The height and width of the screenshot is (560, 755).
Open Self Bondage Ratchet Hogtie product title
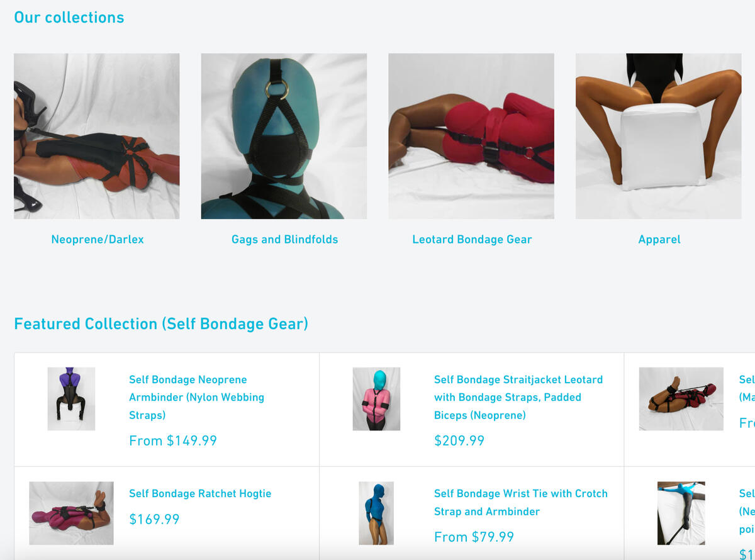[x=200, y=493]
